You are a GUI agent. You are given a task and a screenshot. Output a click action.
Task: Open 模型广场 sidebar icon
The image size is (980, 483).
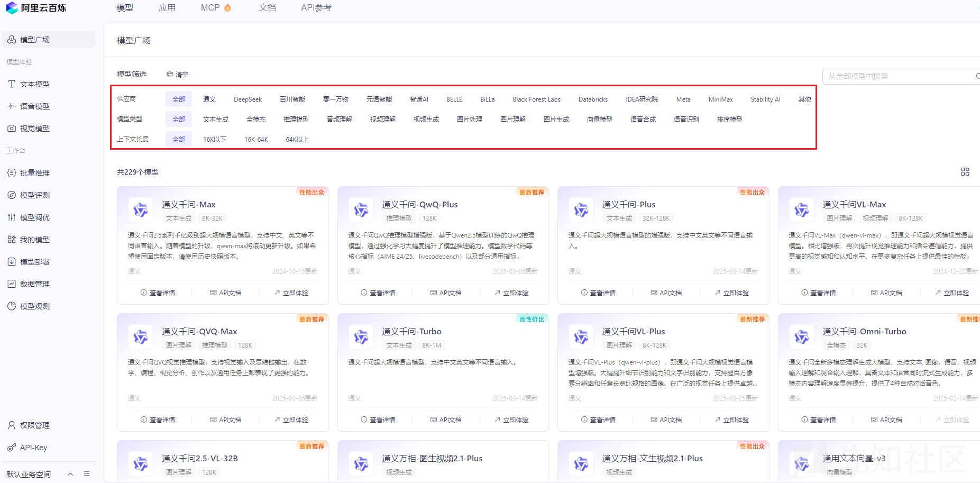pos(12,40)
